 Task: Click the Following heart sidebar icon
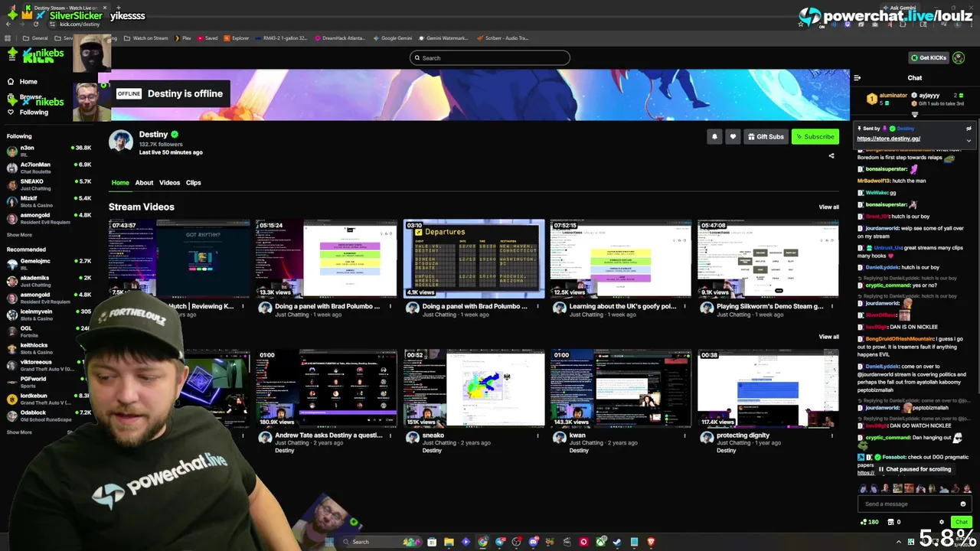tap(11, 112)
